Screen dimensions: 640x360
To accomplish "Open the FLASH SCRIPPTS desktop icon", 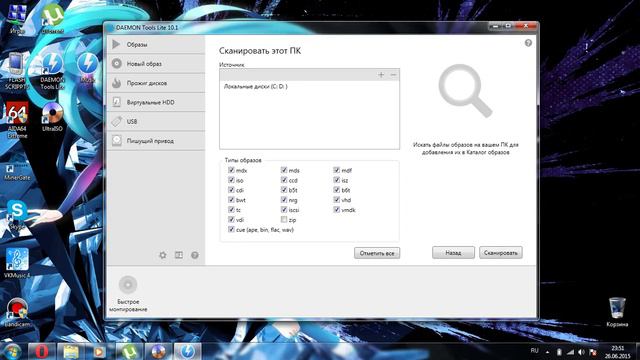I will click(17, 71).
